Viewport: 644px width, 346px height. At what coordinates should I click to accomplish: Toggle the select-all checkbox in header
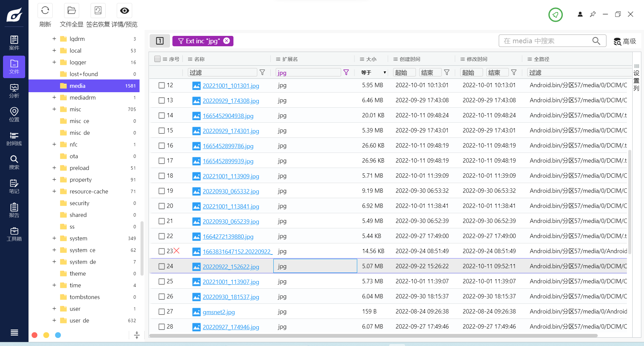157,59
